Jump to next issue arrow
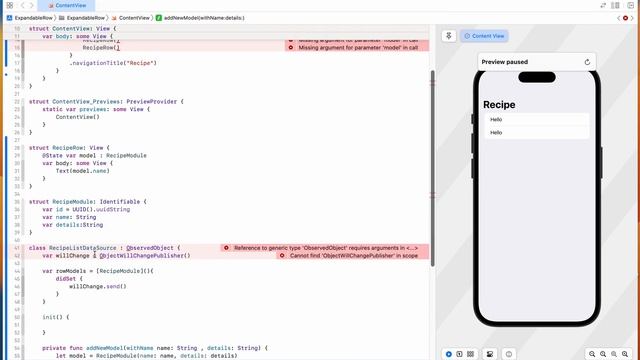 [632, 18]
